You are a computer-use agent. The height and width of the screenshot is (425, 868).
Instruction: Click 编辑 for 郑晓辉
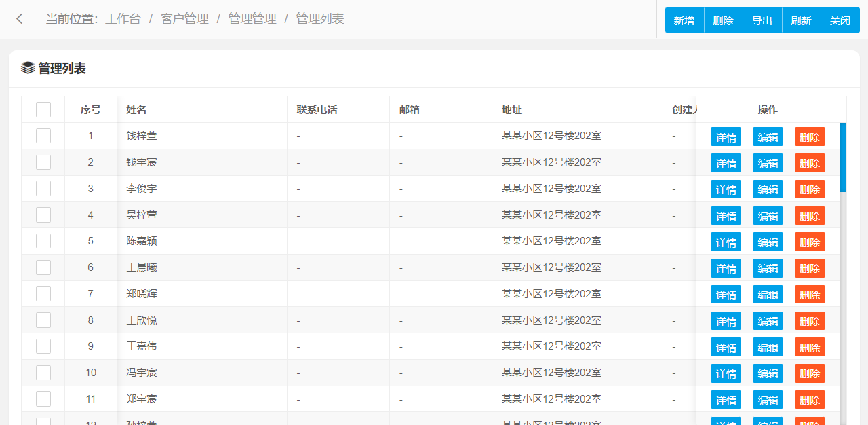click(x=768, y=294)
